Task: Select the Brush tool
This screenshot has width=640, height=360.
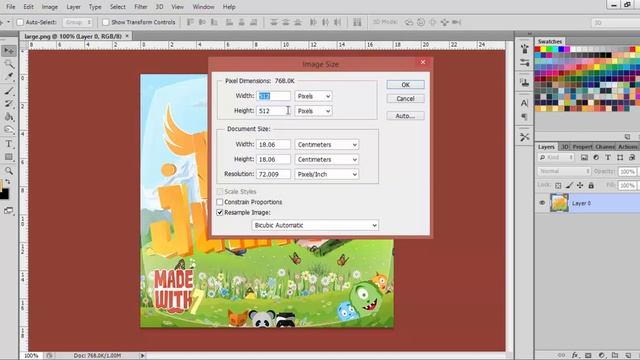Action: click(x=9, y=91)
